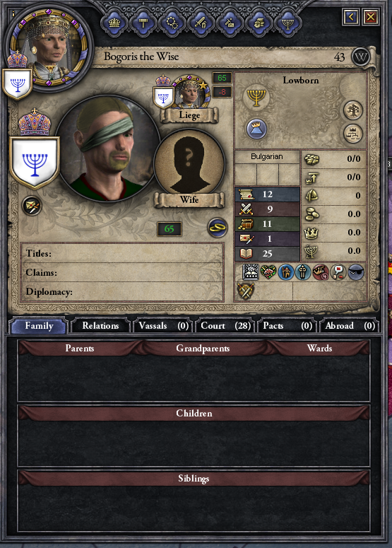Open the council hammer icon
392x548 pixels.
coord(143,23)
